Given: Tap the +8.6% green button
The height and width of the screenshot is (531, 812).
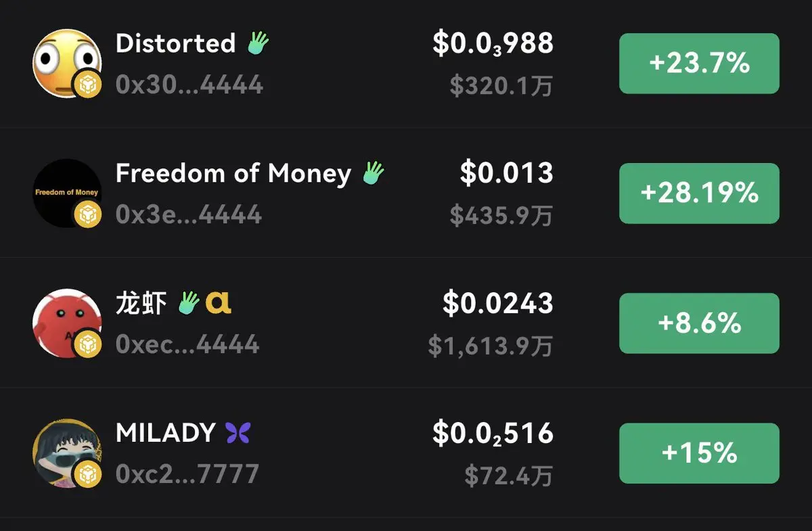Looking at the screenshot, I should click(699, 323).
